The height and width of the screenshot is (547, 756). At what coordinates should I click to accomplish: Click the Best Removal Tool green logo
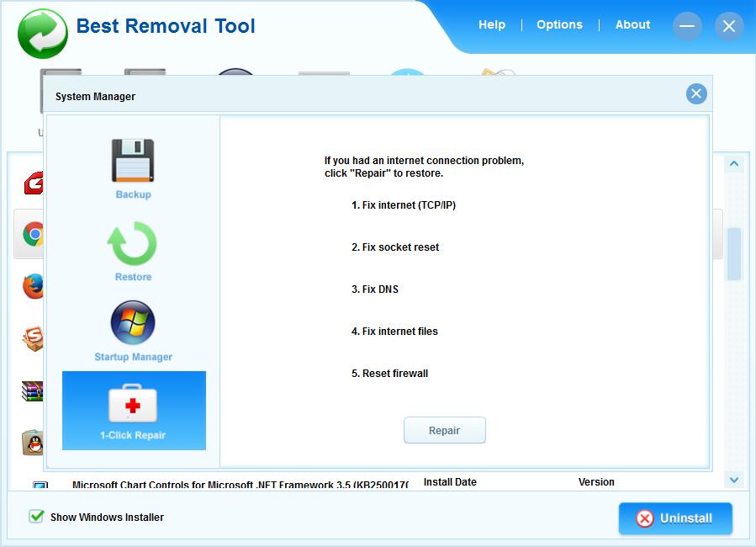(42, 34)
